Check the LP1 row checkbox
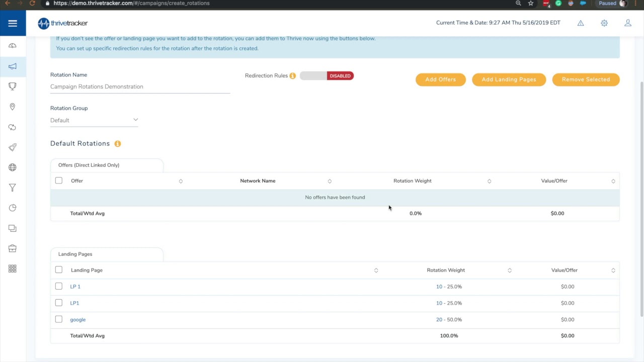The width and height of the screenshot is (644, 362). tap(59, 303)
